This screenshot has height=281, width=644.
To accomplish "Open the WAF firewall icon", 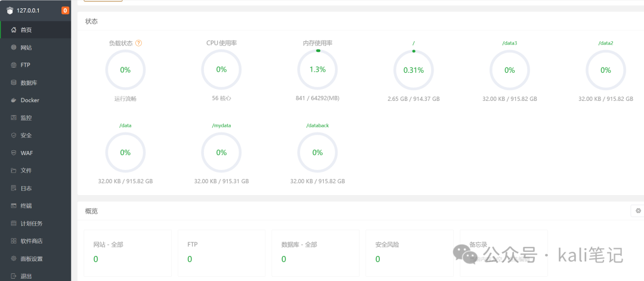I will pyautogui.click(x=14, y=153).
